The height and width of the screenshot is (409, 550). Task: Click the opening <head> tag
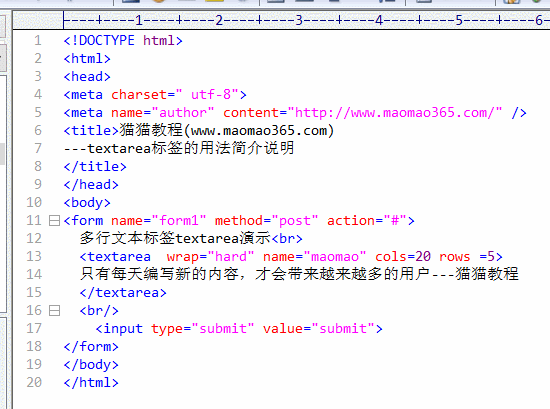click(87, 76)
